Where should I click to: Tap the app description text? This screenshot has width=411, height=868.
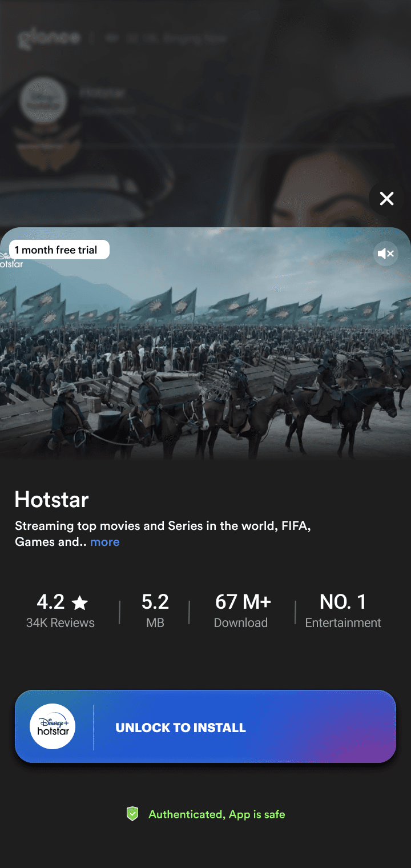coord(163,533)
